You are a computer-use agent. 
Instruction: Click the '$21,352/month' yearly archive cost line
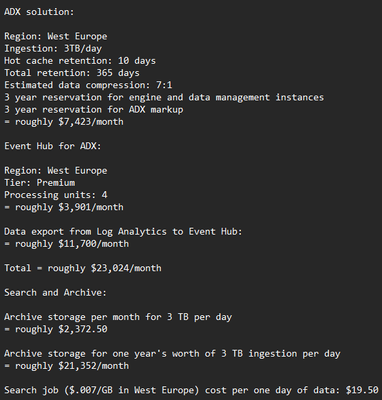click(x=66, y=366)
